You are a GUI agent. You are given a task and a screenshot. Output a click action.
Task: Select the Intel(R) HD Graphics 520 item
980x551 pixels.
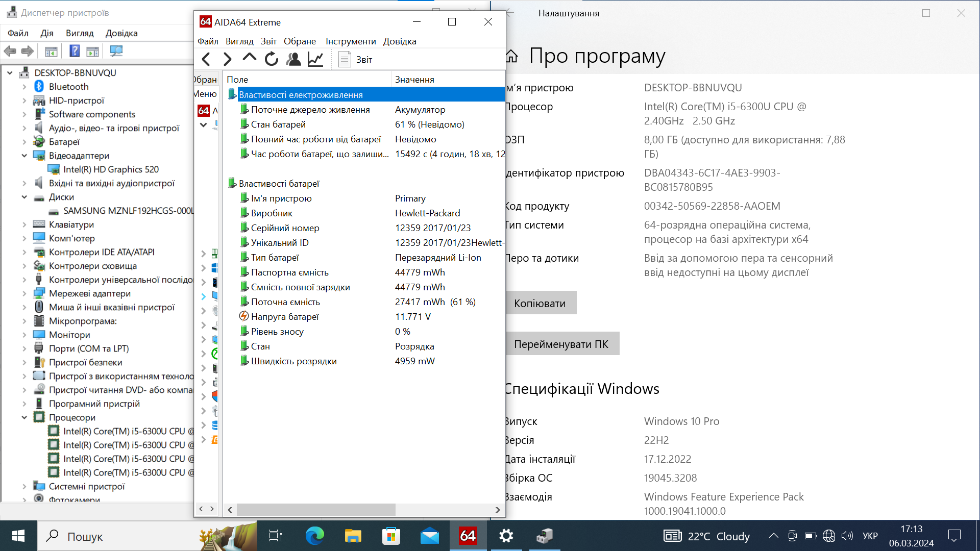111,169
